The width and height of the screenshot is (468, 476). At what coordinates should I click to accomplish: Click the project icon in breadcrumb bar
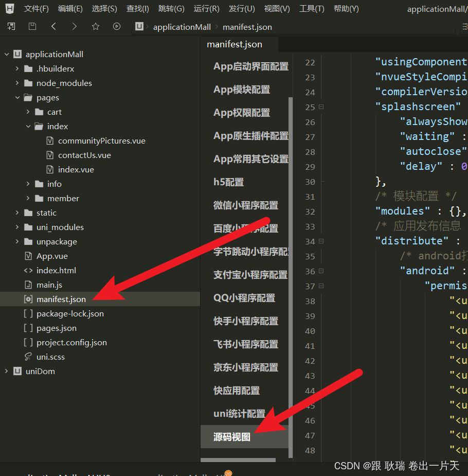139,26
